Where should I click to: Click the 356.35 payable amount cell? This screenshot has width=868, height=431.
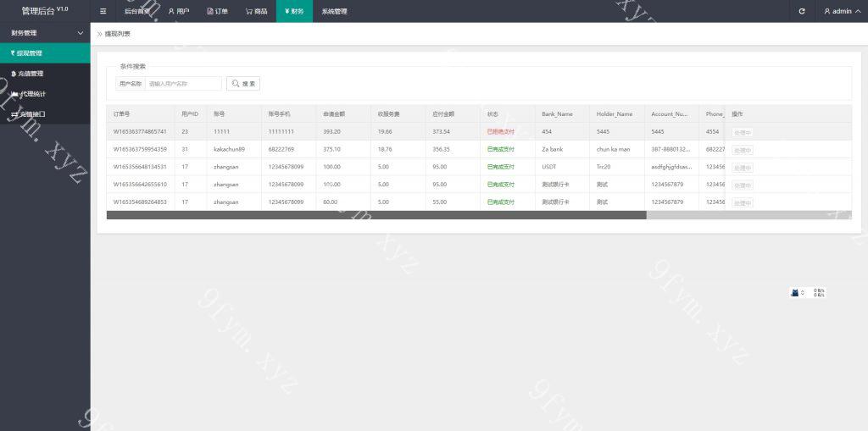[x=441, y=149]
